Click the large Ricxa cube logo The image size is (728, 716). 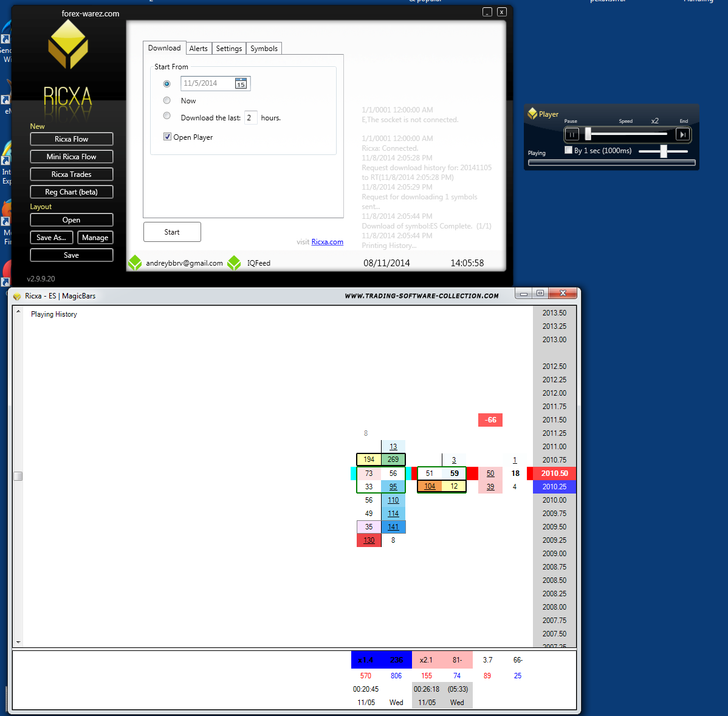[x=68, y=44]
